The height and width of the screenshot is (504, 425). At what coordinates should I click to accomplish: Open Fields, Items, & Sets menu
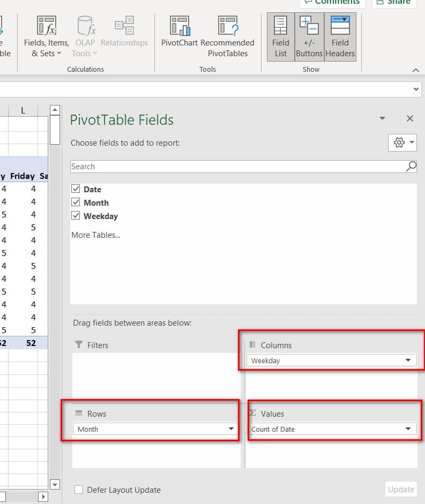point(46,37)
